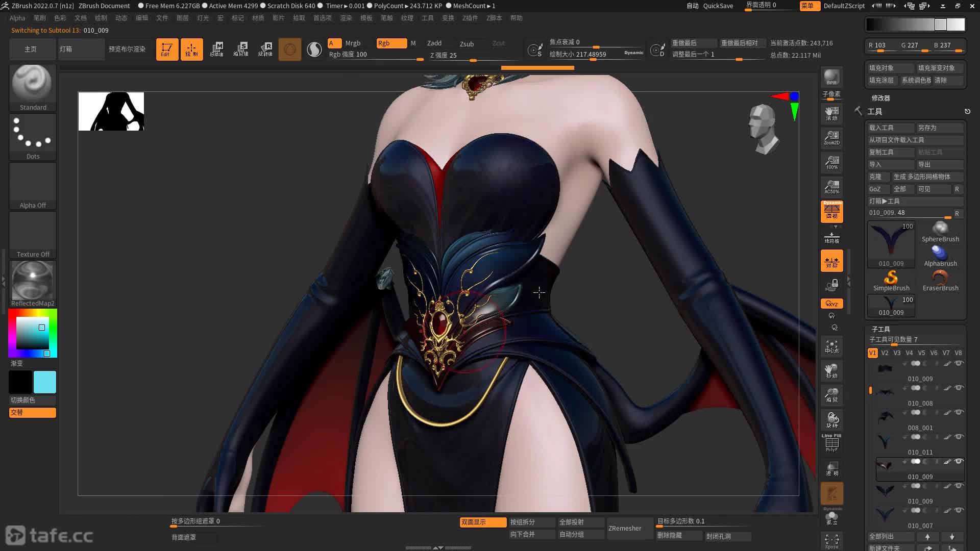Open the 笔刷 brush menu
Screen dimensions: 980x551
pos(39,18)
